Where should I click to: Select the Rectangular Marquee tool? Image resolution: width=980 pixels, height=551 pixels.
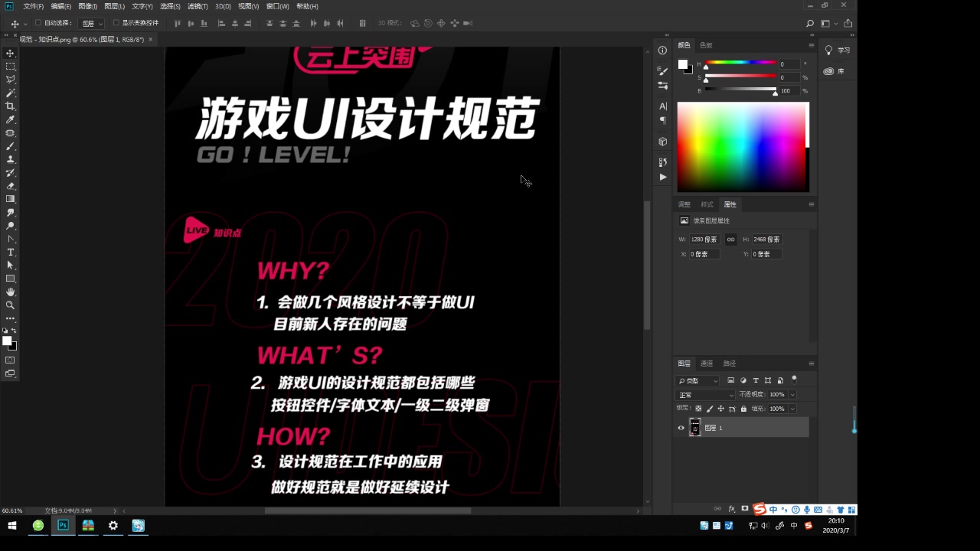[10, 67]
